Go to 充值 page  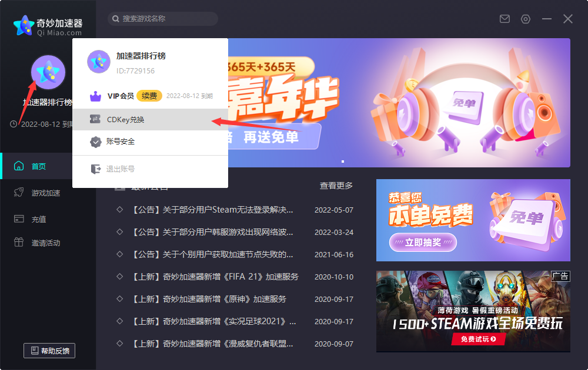coord(39,219)
